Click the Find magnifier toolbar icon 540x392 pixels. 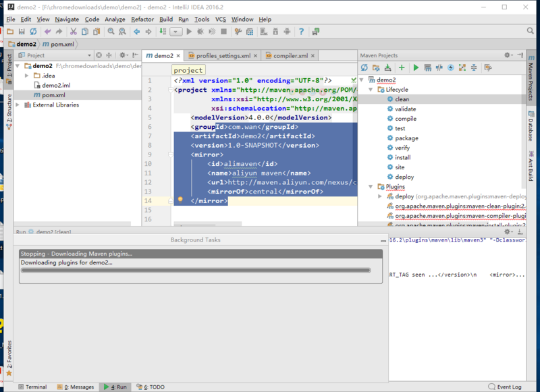111,32
